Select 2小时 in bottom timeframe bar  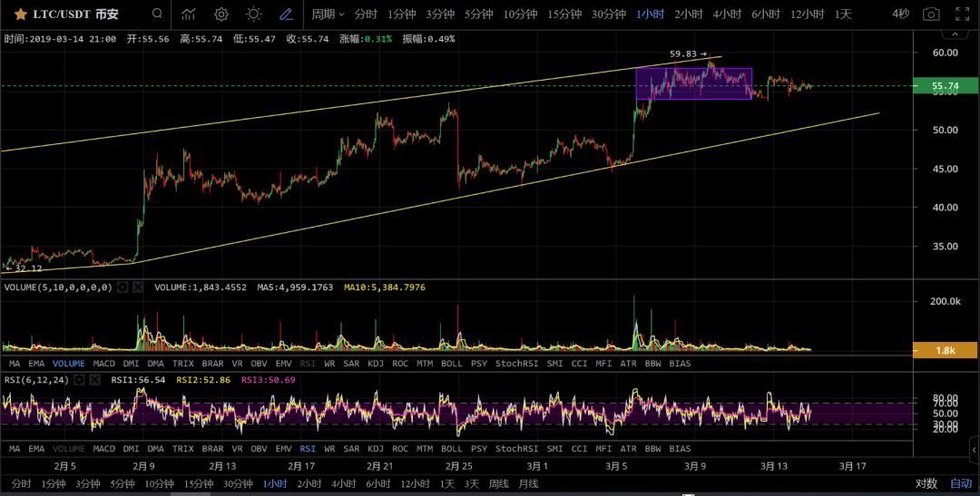click(x=309, y=483)
